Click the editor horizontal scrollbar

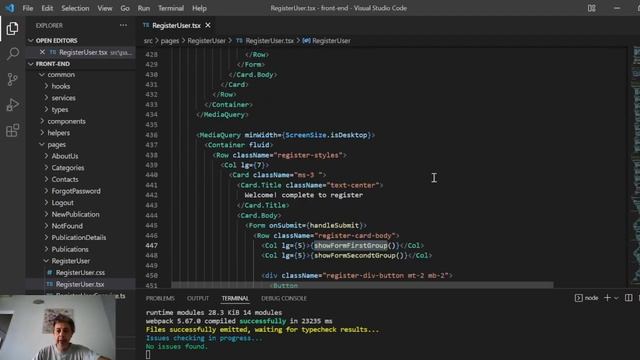(x=362, y=284)
